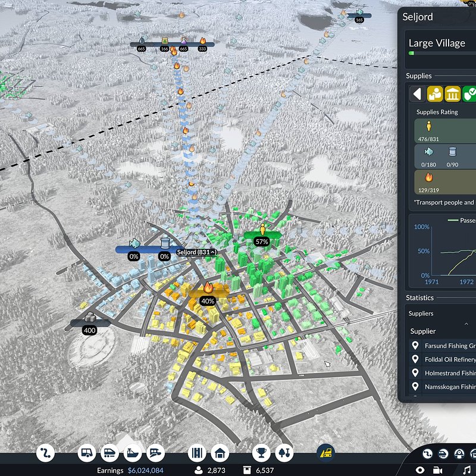
Task: Click the left arrow in Supplies tabs
Action: 418,94
